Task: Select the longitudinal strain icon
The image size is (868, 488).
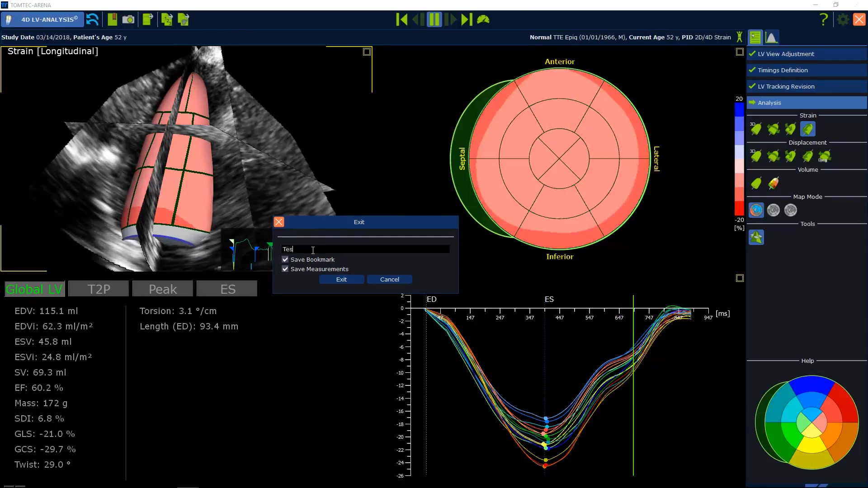Action: tap(807, 129)
